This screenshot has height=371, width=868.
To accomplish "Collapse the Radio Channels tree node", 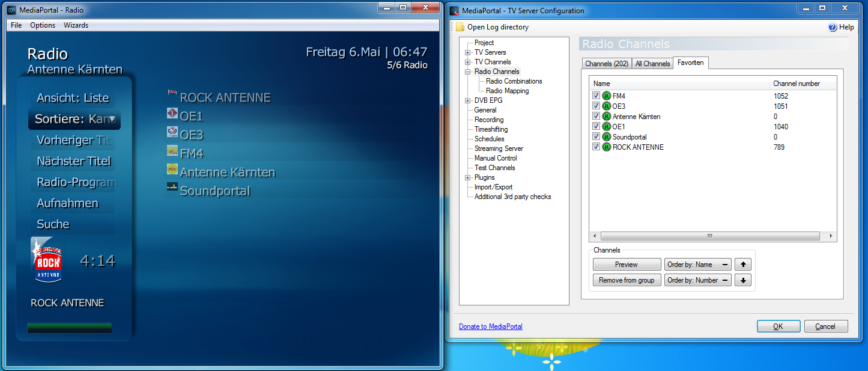I will coord(467,72).
